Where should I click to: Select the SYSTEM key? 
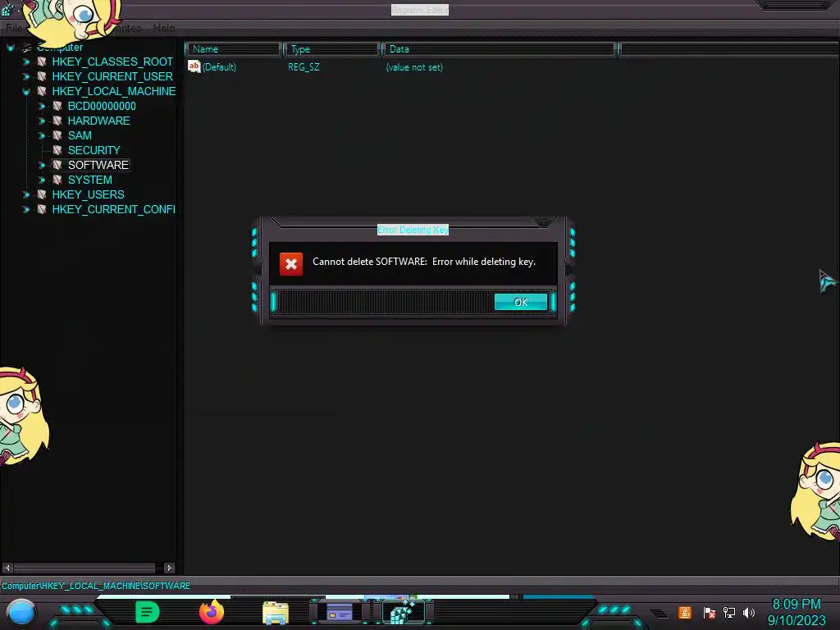[x=89, y=180]
